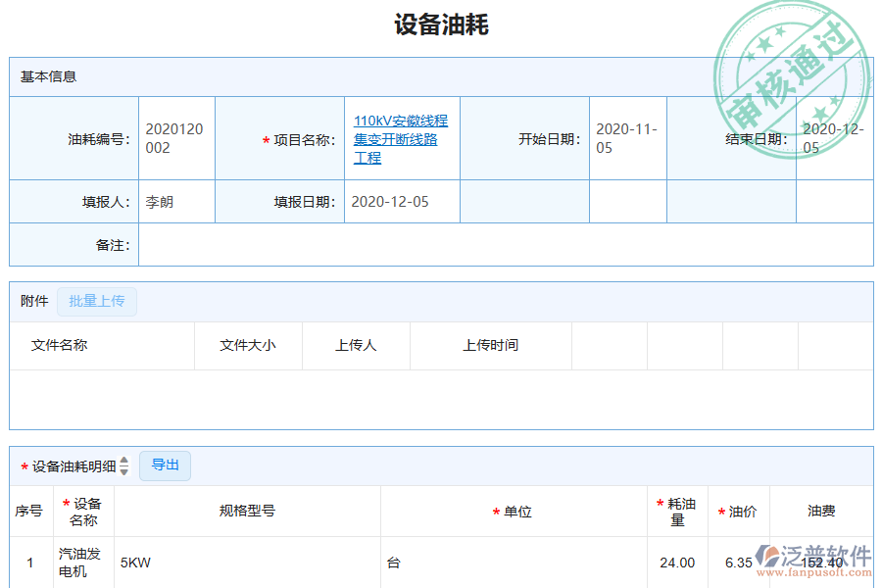
Task: Click the 导出 export button
Action: (x=165, y=465)
